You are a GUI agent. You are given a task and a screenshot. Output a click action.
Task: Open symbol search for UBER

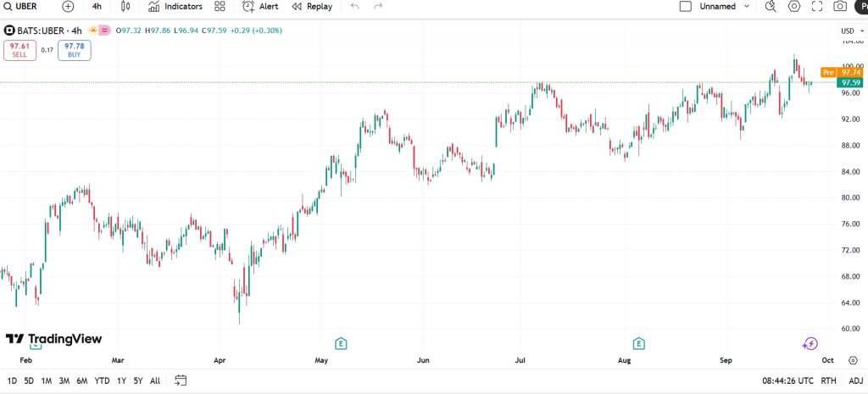click(x=21, y=7)
